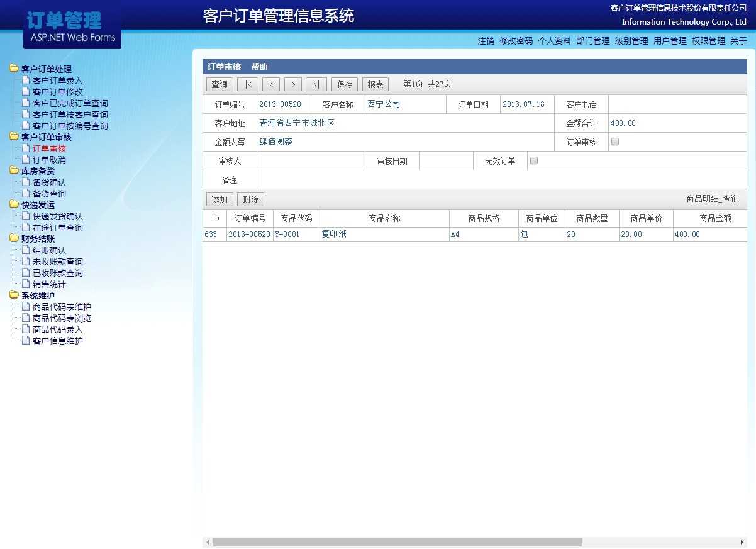Click the page icon beside 销售统计
This screenshot has height=549, width=756.
(x=26, y=284)
